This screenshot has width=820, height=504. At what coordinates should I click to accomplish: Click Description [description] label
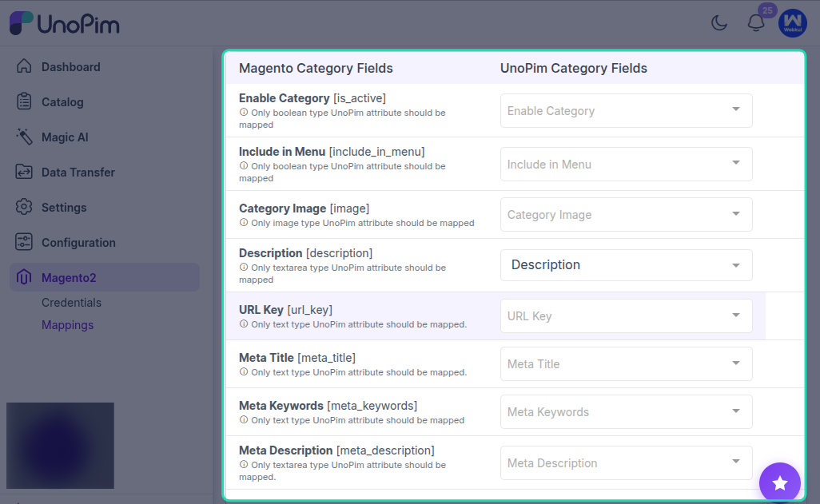pyautogui.click(x=305, y=252)
